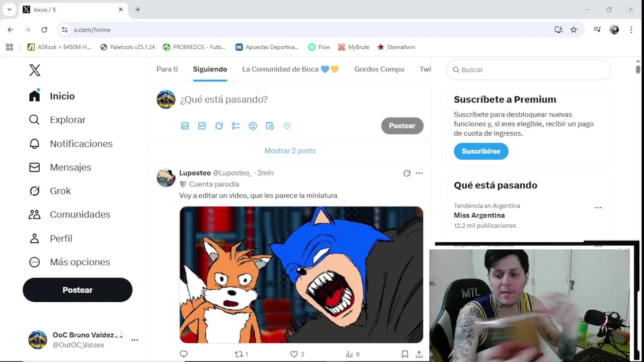Share the Luposteo post
Image resolution: width=644 pixels, height=362 pixels.
[x=419, y=354]
